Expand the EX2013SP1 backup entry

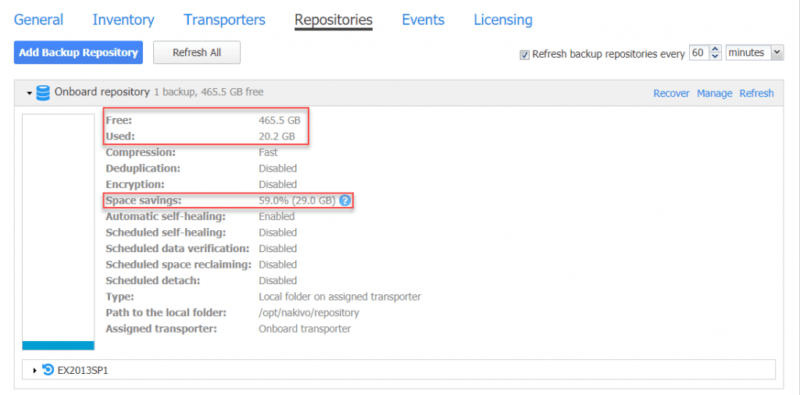coord(35,371)
